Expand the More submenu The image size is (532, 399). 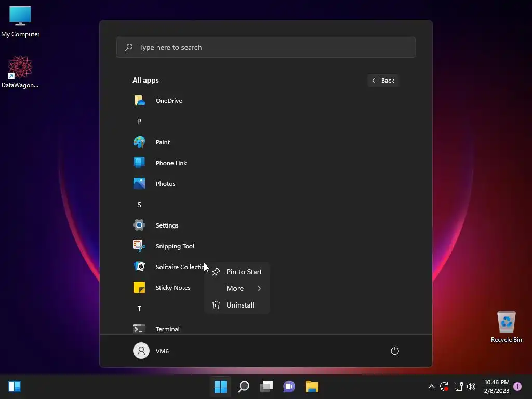point(237,288)
